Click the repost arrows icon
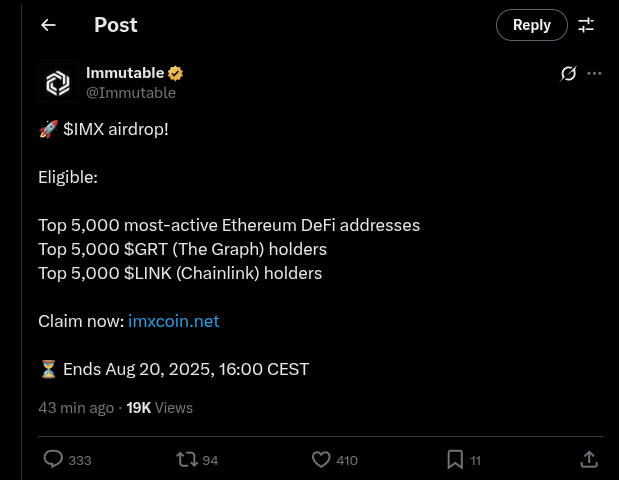The width and height of the screenshot is (619, 480). click(186, 459)
